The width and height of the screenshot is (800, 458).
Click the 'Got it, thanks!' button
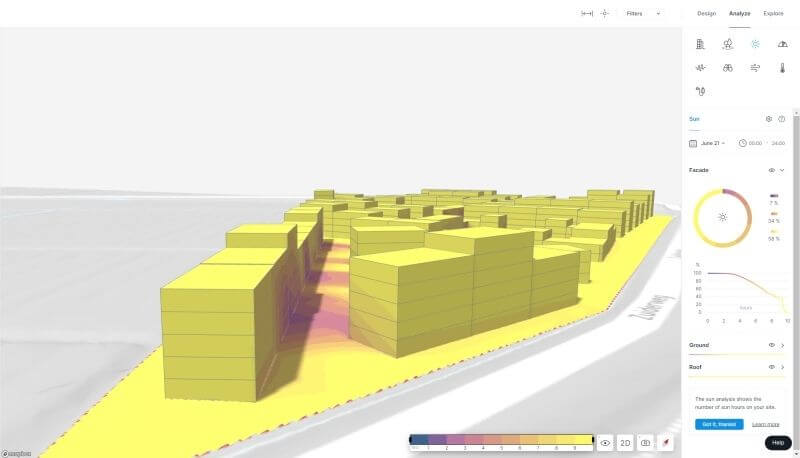(x=719, y=424)
